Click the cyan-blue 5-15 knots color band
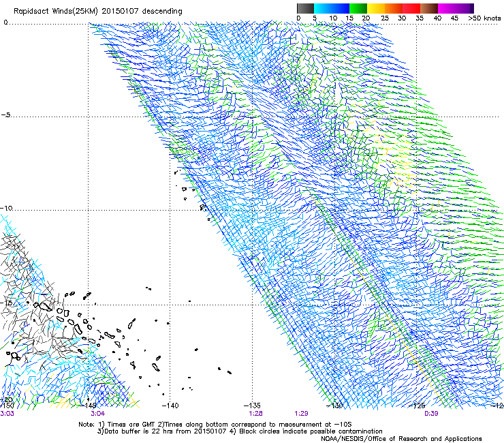The width and height of the screenshot is (504, 443). click(x=332, y=8)
